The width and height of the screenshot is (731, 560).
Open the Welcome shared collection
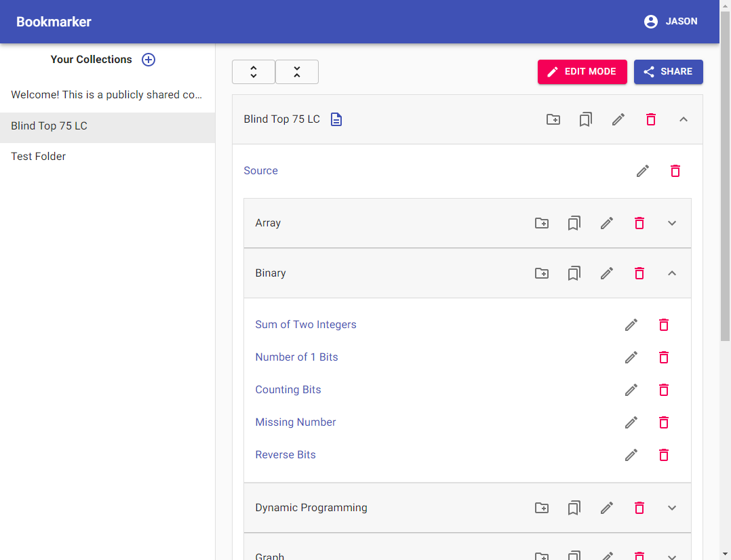106,95
